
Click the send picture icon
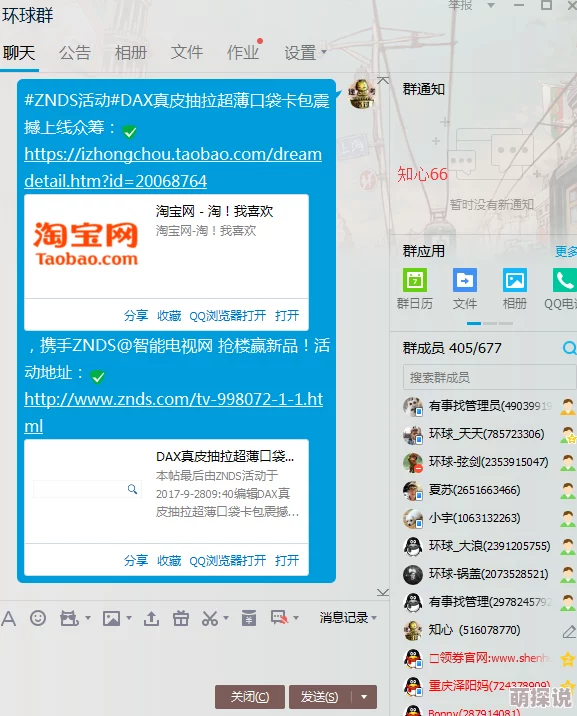(111, 619)
